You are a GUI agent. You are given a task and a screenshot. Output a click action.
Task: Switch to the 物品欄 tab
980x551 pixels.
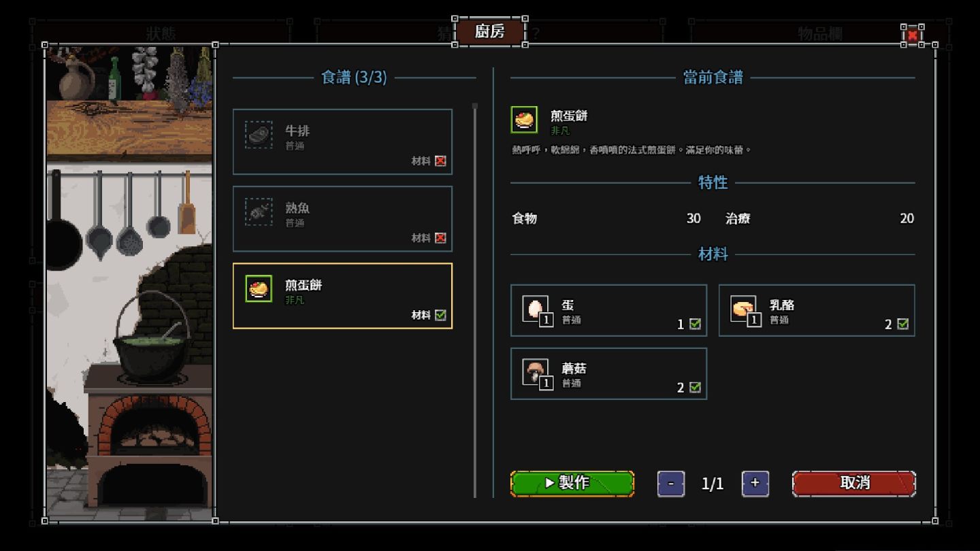[x=819, y=33]
